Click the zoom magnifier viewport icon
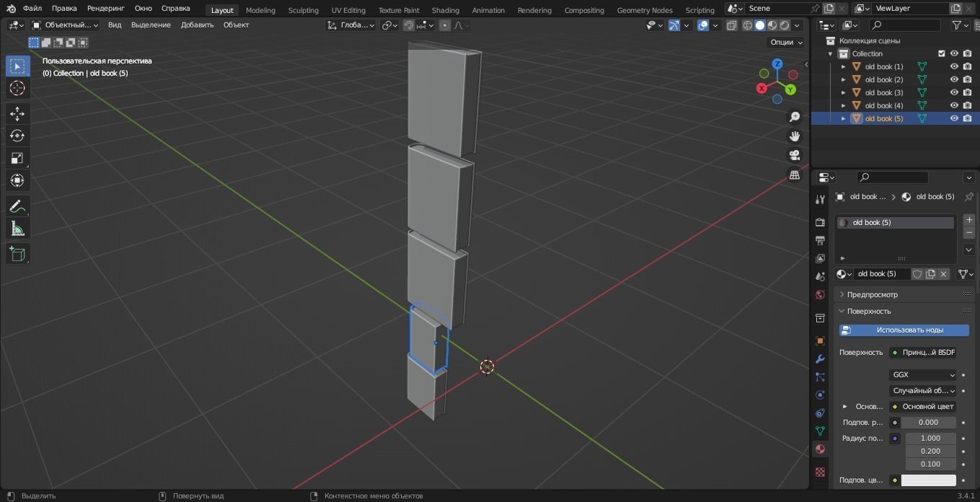980x502 pixels. pyautogui.click(x=795, y=117)
